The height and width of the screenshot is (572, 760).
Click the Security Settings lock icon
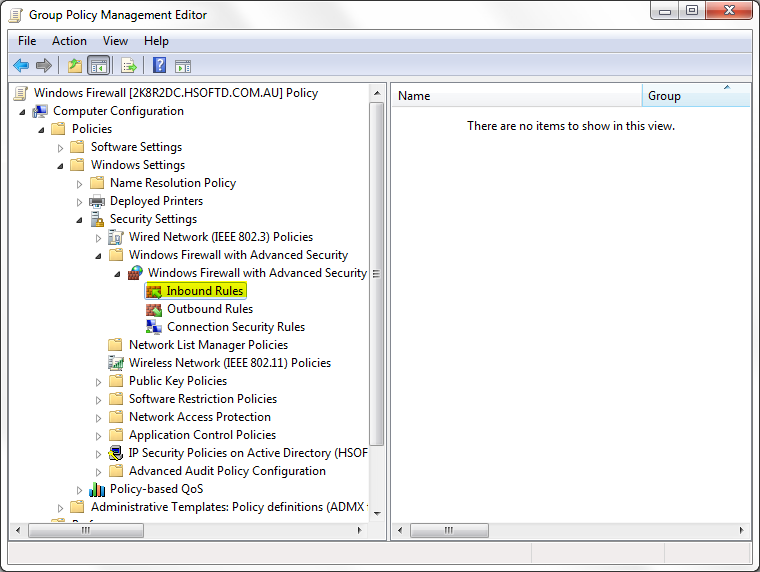[x=97, y=219]
